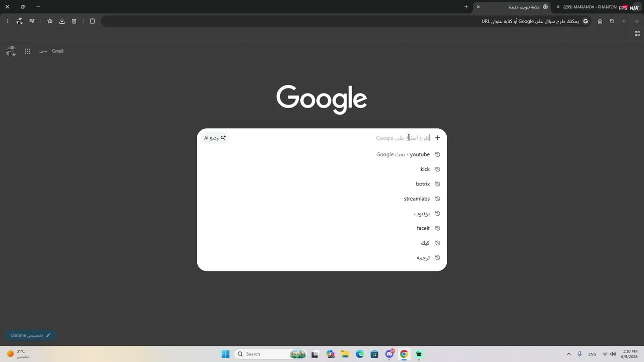Click the Windows taskbar Search box
644x362 pixels.
click(271, 354)
